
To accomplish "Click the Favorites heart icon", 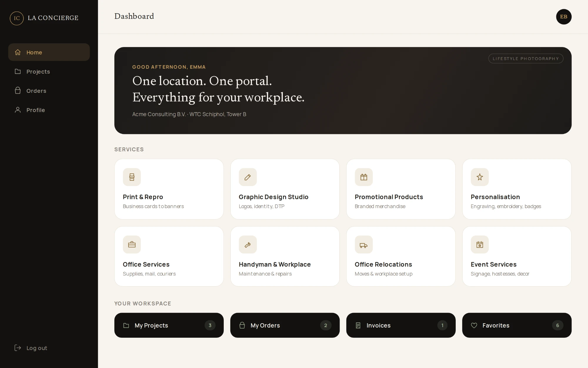I will coord(474,325).
